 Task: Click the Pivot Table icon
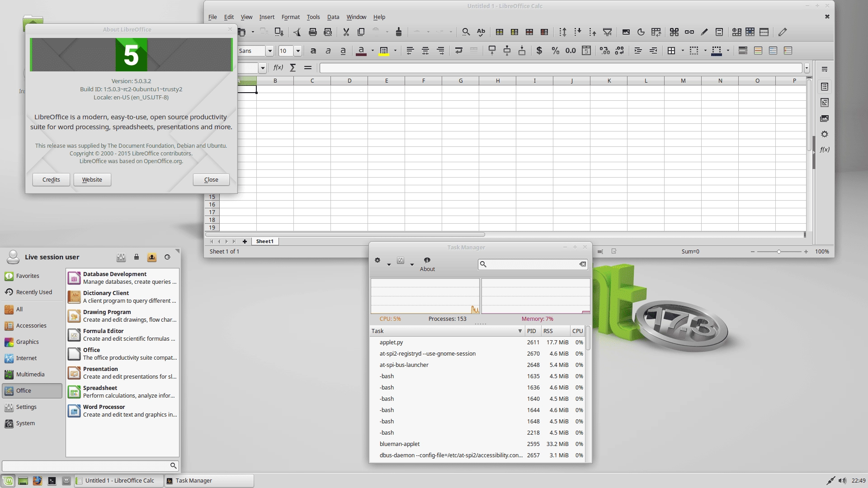coord(656,32)
